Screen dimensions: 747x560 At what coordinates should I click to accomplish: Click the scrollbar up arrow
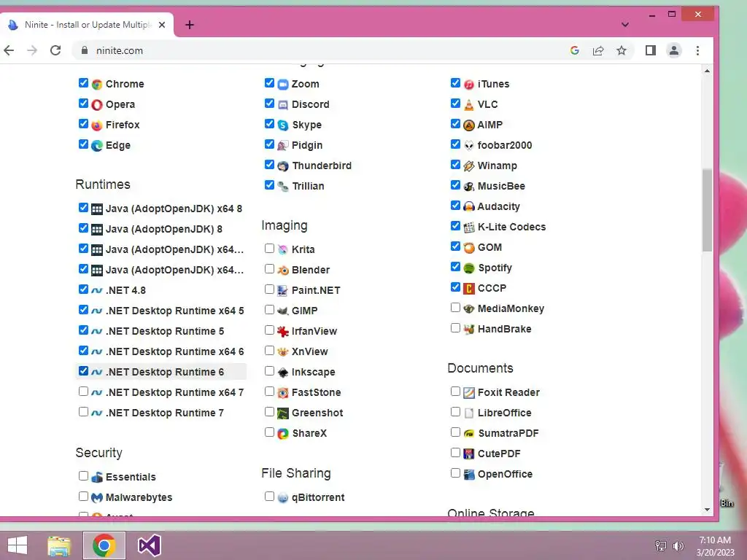tap(707, 71)
